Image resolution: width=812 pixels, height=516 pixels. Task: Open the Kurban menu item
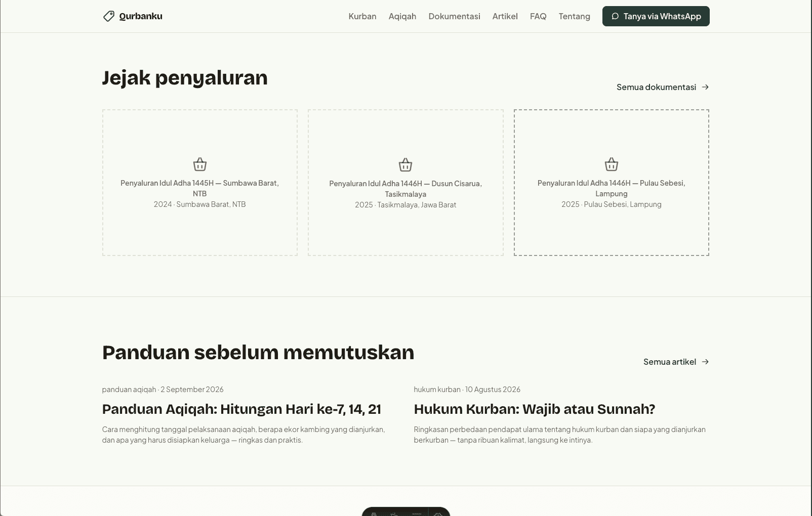(362, 16)
